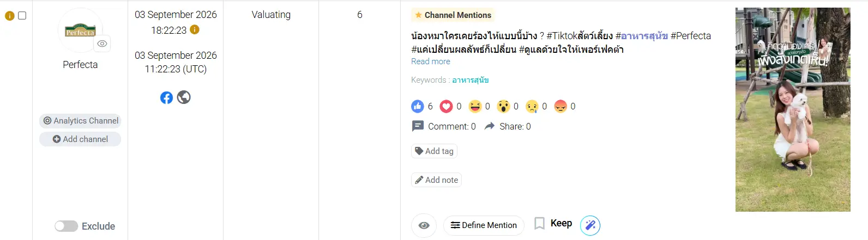Open the Define Mention options
This screenshot has height=240, width=868.
pos(484,225)
